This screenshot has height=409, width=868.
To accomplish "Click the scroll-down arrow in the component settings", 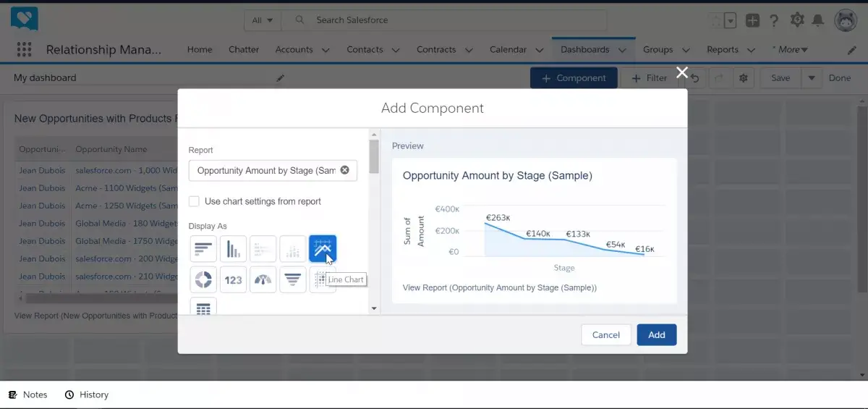I will 374,308.
